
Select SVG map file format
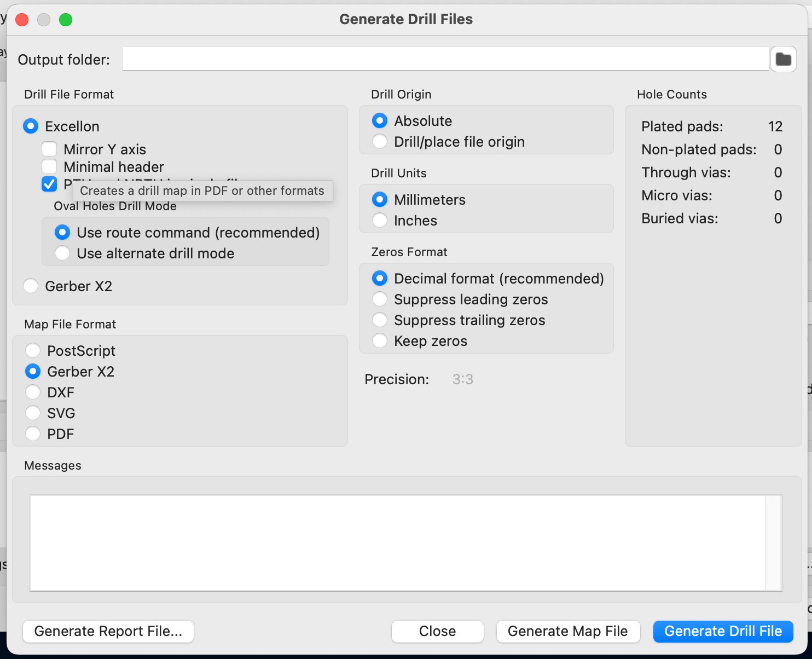click(x=33, y=413)
